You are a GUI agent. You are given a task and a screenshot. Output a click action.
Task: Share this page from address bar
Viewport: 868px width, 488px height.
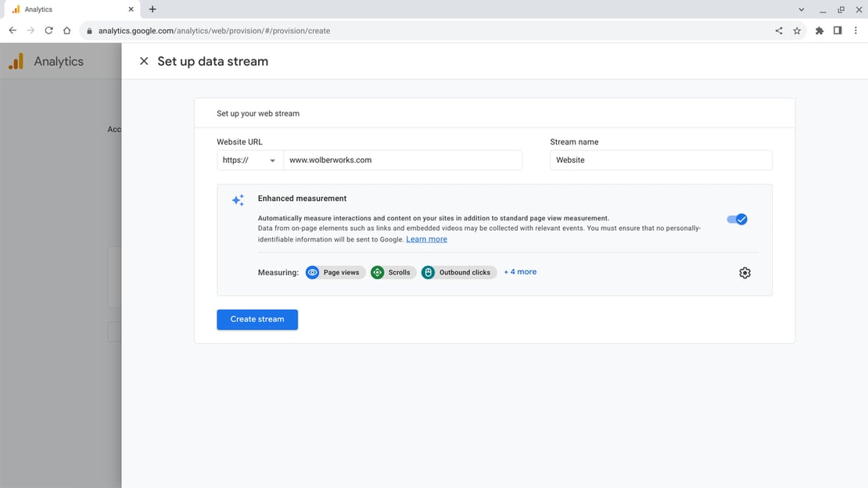(778, 30)
